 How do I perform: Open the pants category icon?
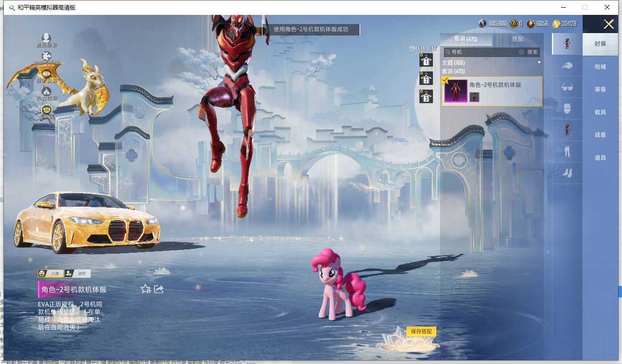click(x=567, y=152)
